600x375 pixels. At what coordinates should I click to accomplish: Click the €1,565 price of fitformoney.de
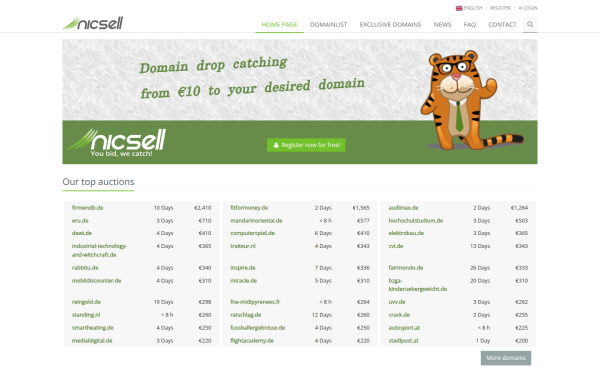tap(361, 208)
